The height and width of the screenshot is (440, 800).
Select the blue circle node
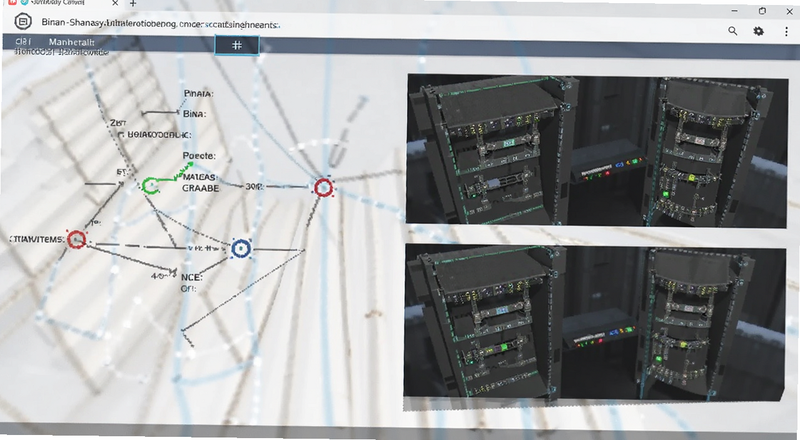coord(241,249)
